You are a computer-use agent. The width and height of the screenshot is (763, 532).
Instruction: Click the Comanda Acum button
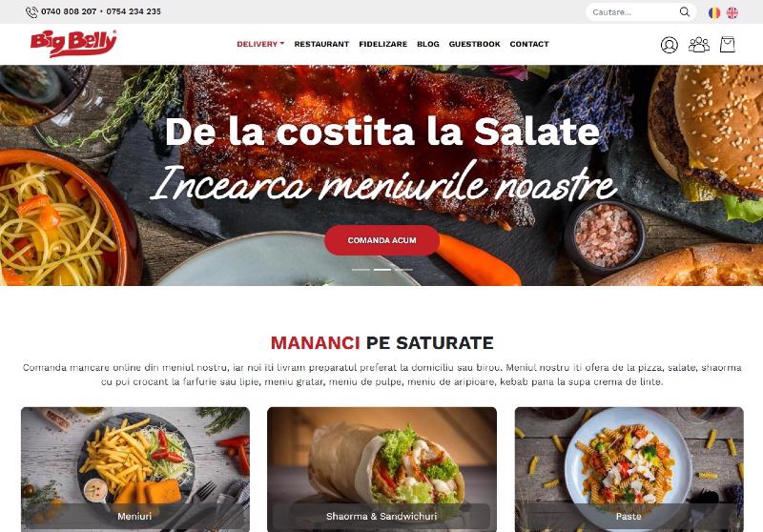[381, 240]
